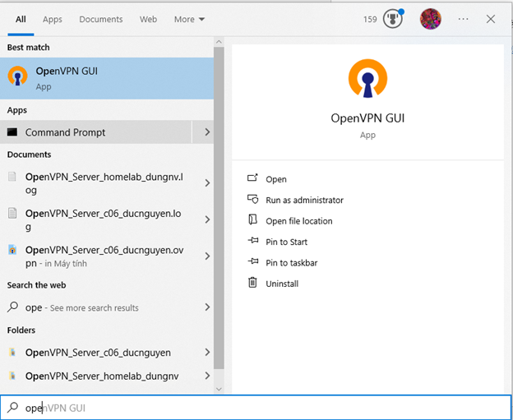Click the Uninstall trash icon
Screen dimensions: 513x420
coord(252,282)
